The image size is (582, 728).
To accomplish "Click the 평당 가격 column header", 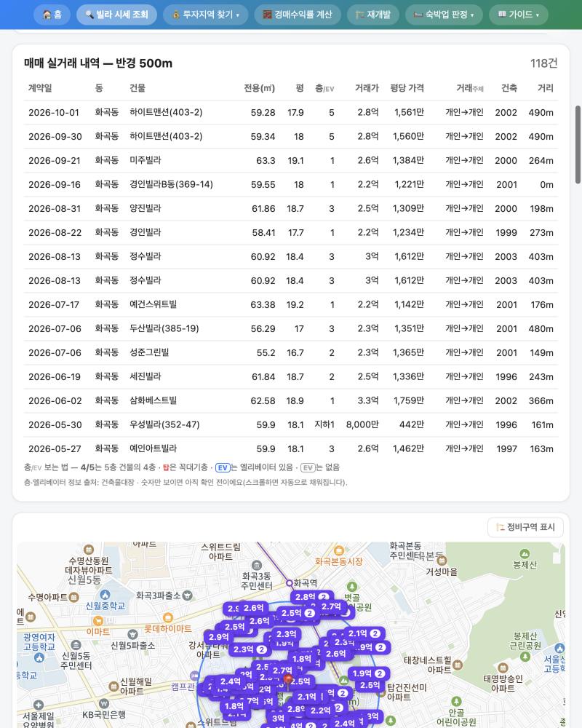I will point(407,88).
